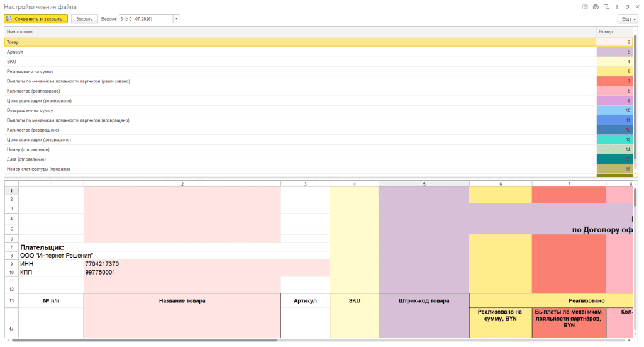
Task: Click the turquoise color cell numbered 13
Action: (x=615, y=140)
